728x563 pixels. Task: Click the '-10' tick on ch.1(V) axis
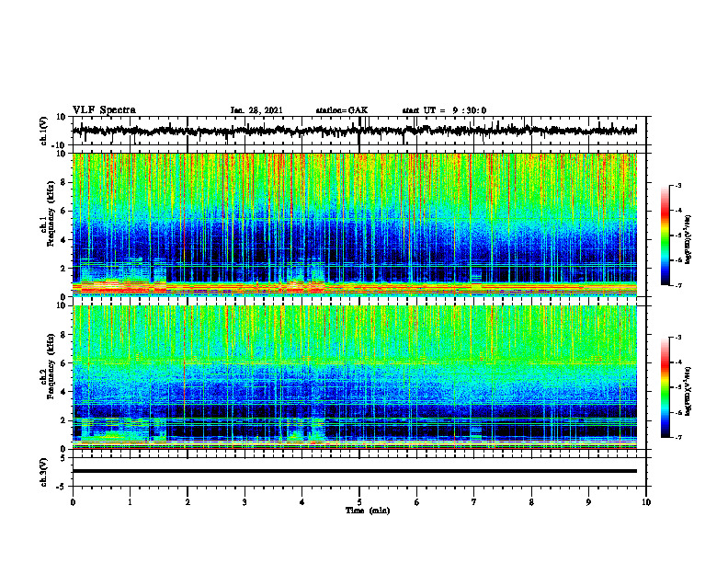coord(60,146)
